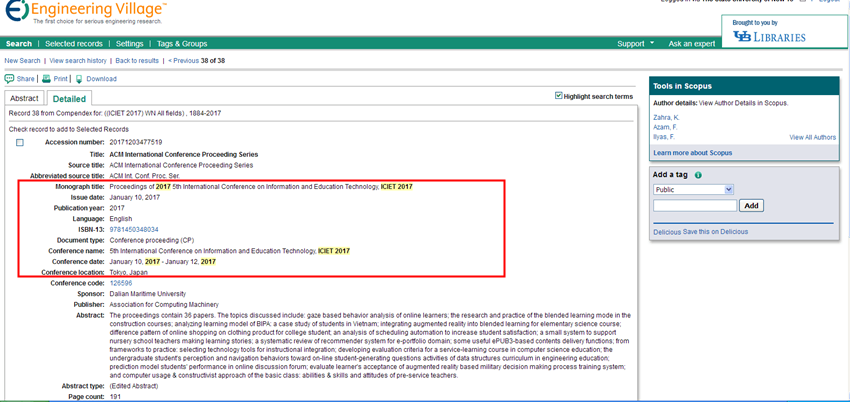Select the Detailed tab
This screenshot has width=850, height=402.
tap(69, 99)
